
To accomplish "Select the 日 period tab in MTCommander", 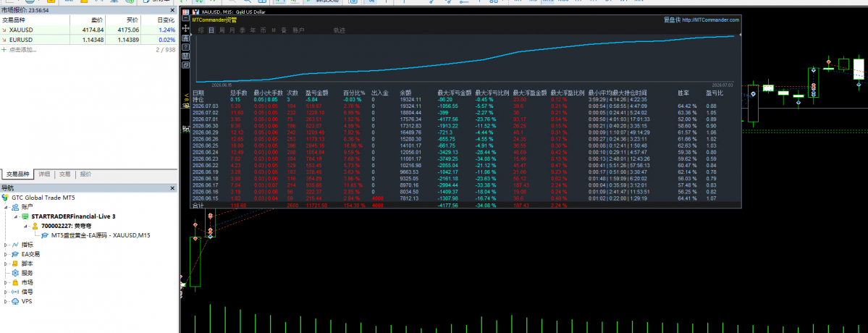I will click(x=211, y=30).
